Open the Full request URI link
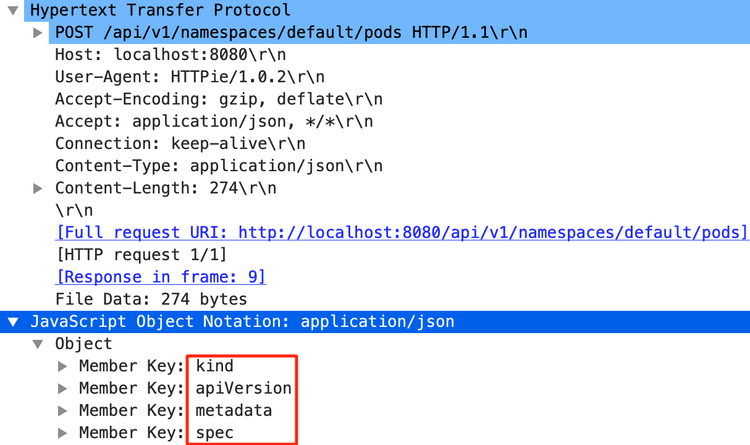This screenshot has width=750, height=445. (x=400, y=232)
